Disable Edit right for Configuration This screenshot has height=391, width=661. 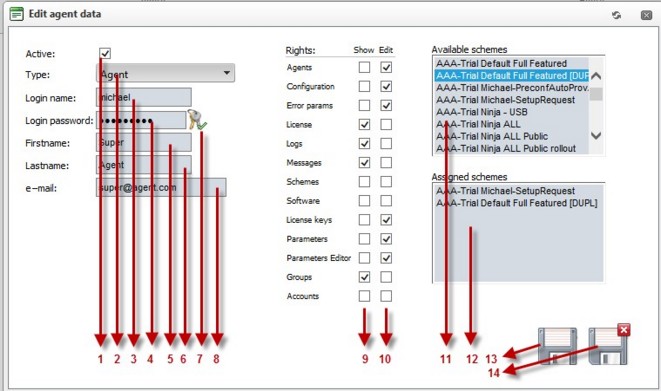click(x=386, y=86)
